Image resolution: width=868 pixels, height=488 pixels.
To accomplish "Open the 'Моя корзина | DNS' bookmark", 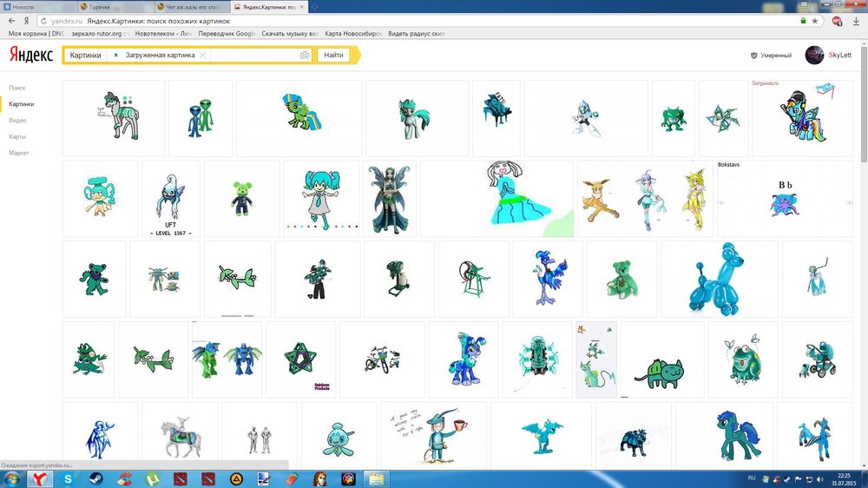I will pyautogui.click(x=36, y=34).
